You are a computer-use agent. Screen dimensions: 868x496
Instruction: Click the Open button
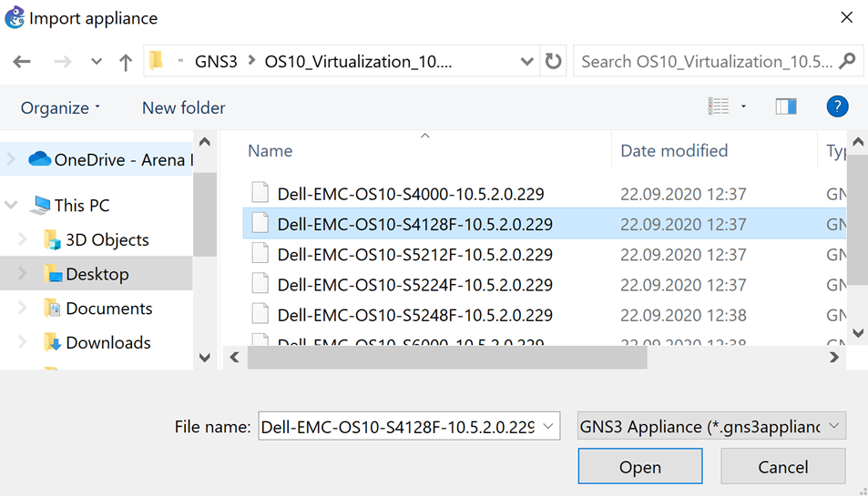(x=640, y=467)
